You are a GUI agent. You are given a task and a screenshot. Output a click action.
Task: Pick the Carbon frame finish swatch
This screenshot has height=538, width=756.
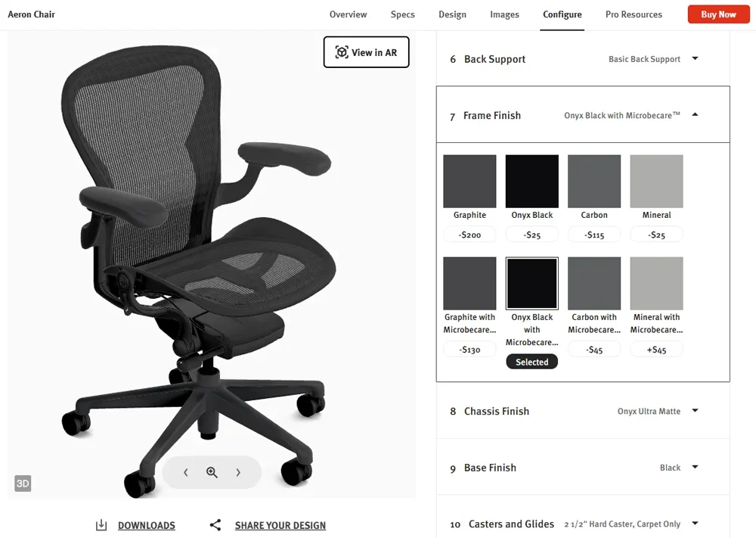pos(594,182)
